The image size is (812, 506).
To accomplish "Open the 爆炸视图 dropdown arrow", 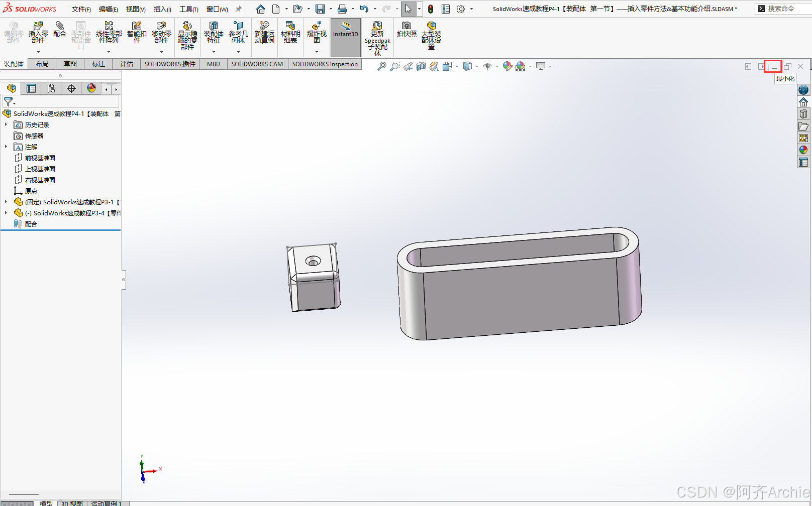I will (317, 52).
